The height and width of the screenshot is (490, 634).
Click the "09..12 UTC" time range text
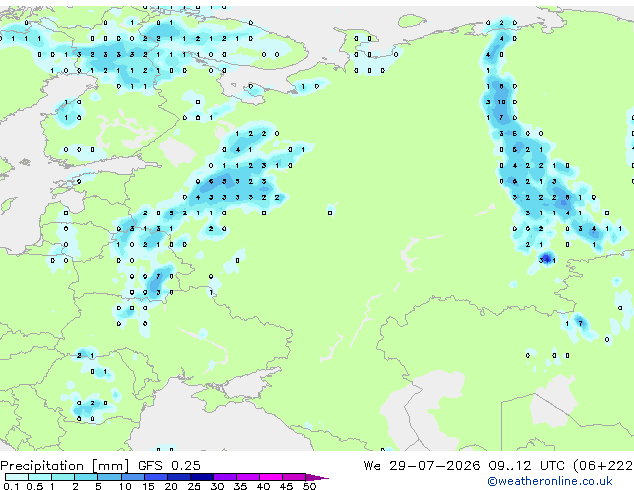526,466
